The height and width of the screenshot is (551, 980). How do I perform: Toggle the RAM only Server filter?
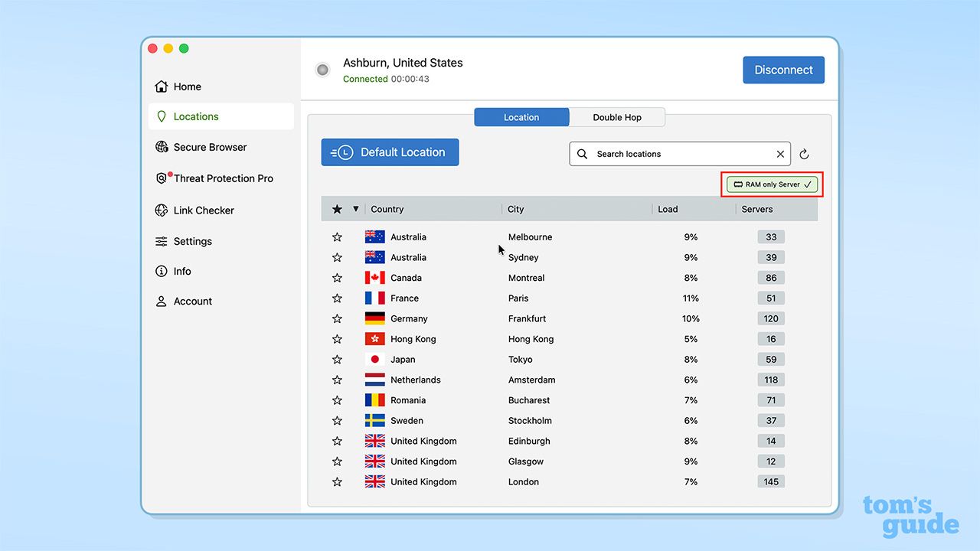pos(773,184)
